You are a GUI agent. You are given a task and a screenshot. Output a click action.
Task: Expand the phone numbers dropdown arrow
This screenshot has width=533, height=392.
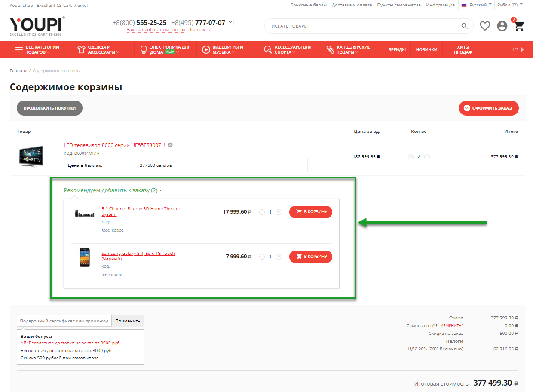pos(230,22)
